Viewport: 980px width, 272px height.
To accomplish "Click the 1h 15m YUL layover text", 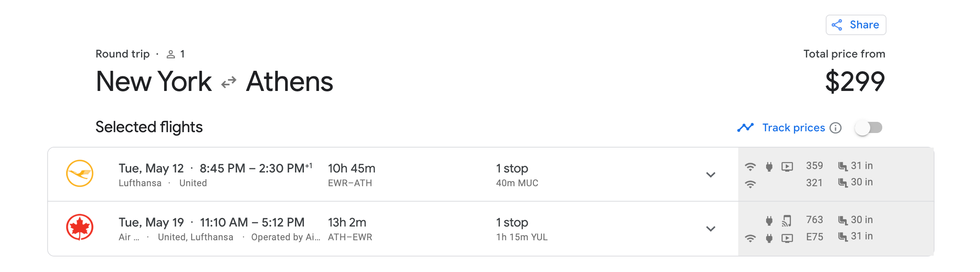I will tap(522, 237).
